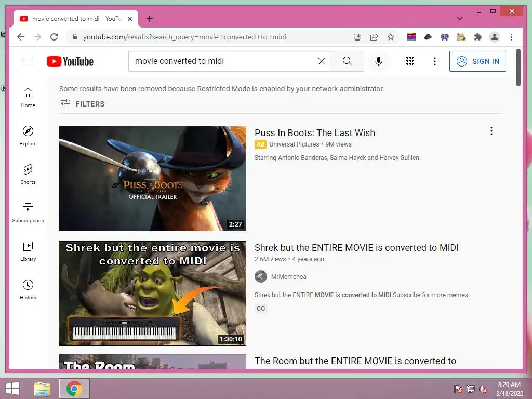Open the tab search chevron
Viewport: 532px width, 399px height.
460,19
